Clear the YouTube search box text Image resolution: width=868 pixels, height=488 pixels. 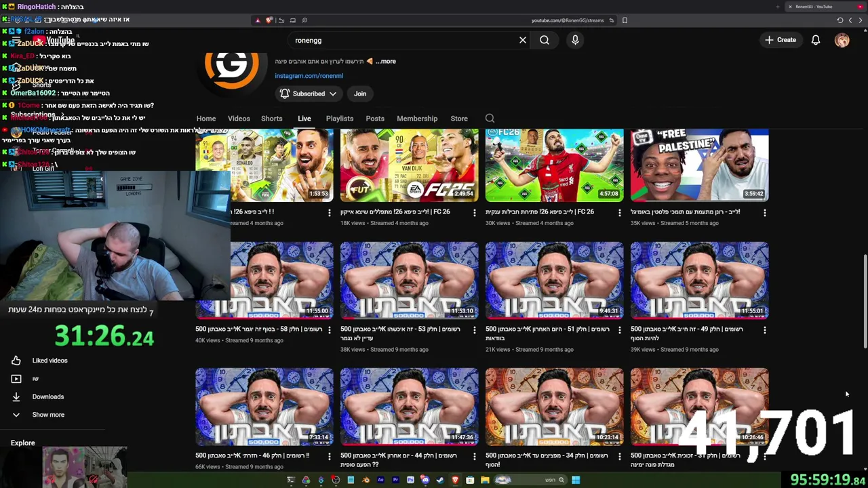click(523, 40)
